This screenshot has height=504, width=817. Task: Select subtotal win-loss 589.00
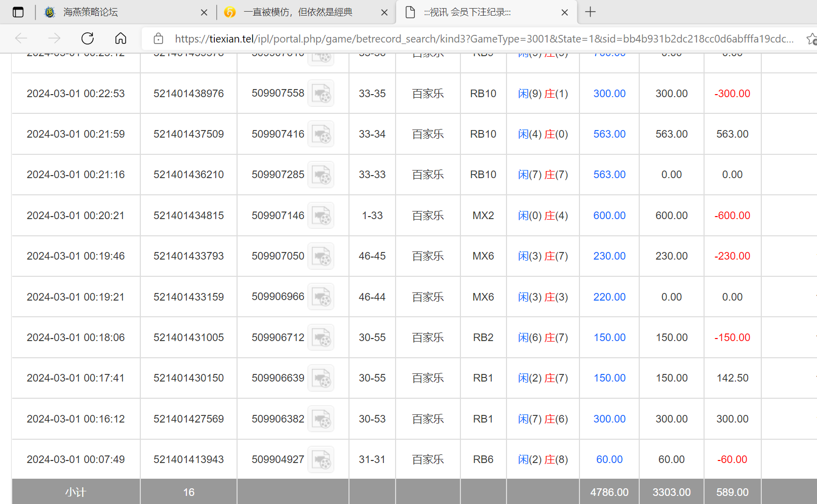(x=732, y=492)
